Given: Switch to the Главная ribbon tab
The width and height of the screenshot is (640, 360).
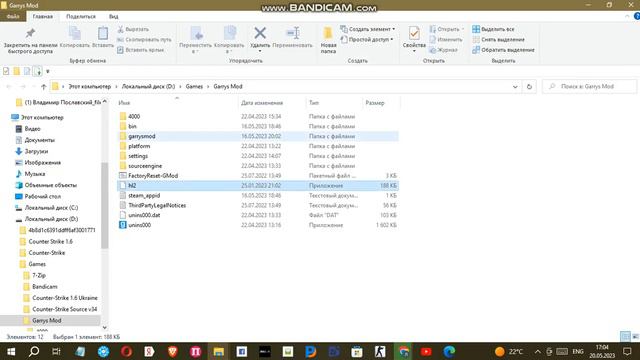Looking at the screenshot, I should click(x=43, y=16).
